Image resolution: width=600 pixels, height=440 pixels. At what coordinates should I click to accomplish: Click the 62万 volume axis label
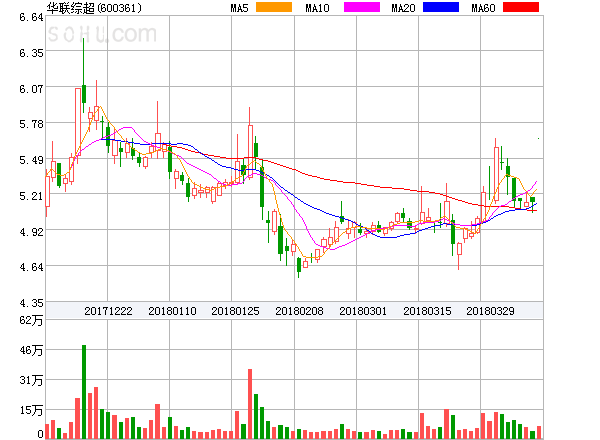coord(31,320)
